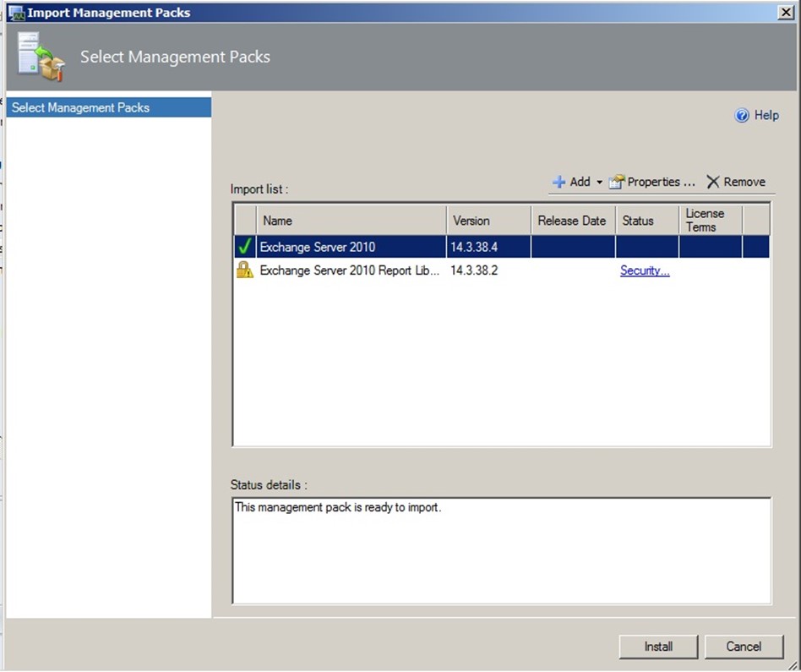
Task: Click the window icon in title bar
Action: 17,13
